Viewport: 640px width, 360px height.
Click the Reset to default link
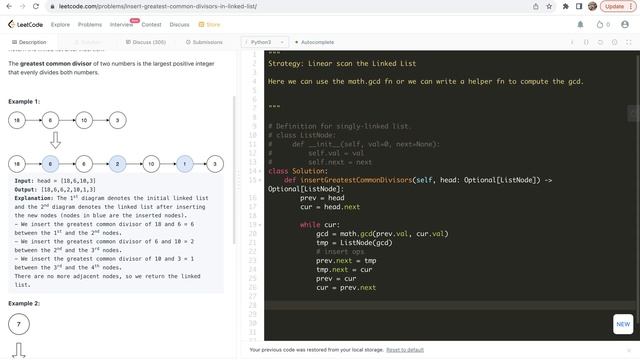click(x=405, y=350)
